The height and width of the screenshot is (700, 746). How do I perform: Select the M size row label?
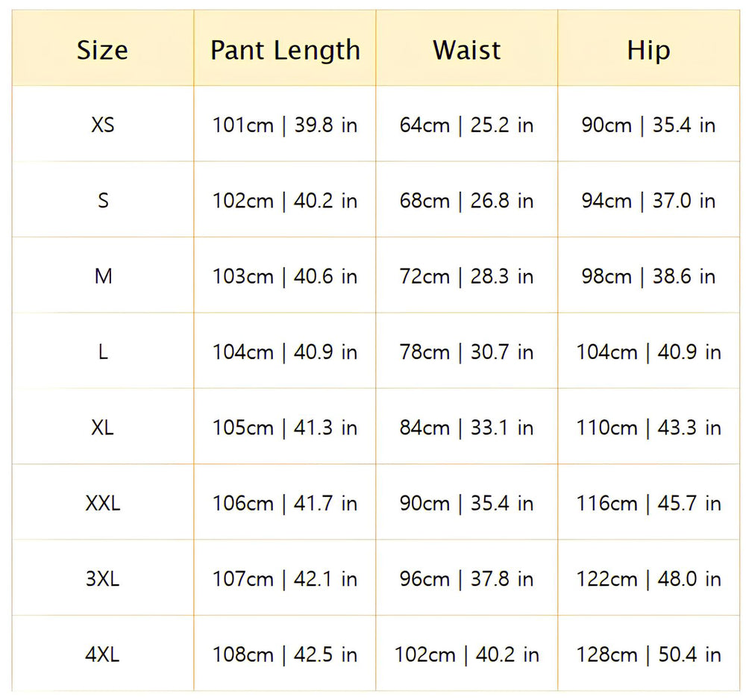[x=102, y=276]
